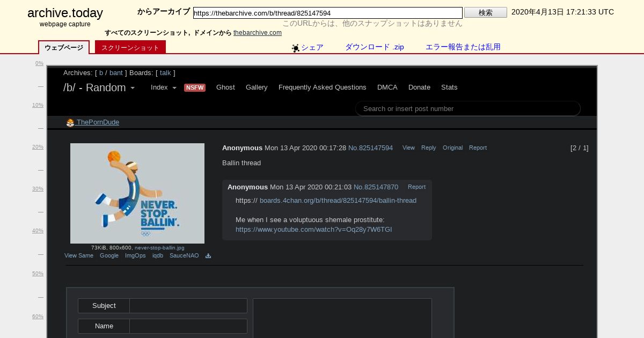This screenshot has width=644, height=338.
Task: Click ThePornDude link
Action: point(98,122)
